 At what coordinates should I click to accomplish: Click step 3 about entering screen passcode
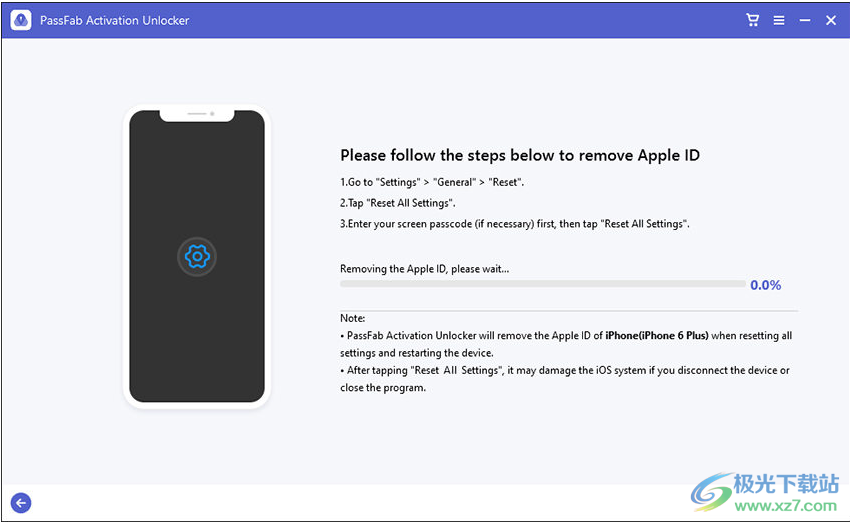515,224
